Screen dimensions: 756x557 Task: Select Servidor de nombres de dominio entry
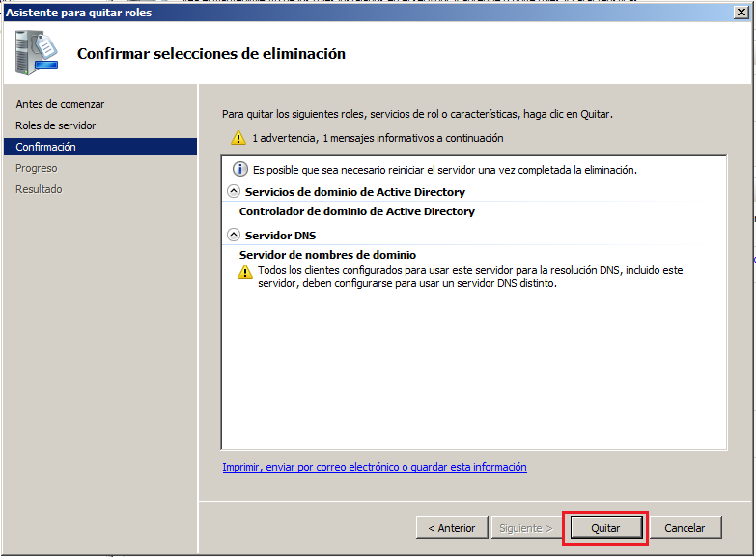point(327,255)
